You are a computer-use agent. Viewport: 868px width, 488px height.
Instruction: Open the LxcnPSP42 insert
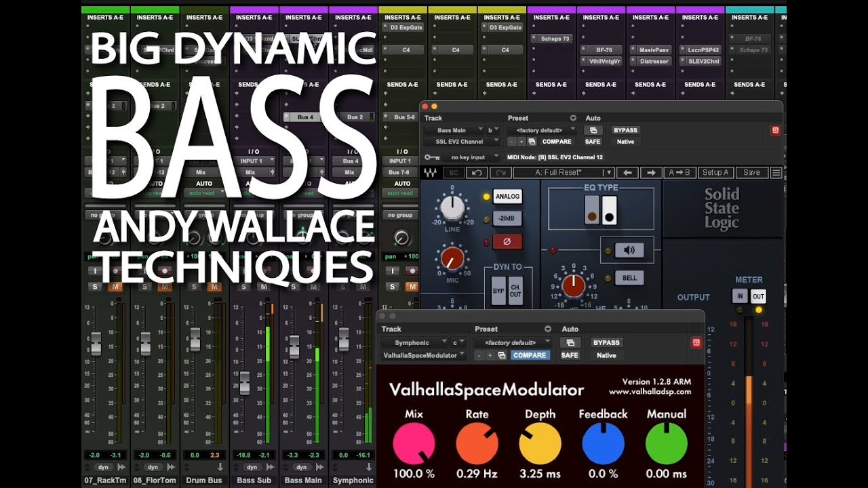click(701, 50)
